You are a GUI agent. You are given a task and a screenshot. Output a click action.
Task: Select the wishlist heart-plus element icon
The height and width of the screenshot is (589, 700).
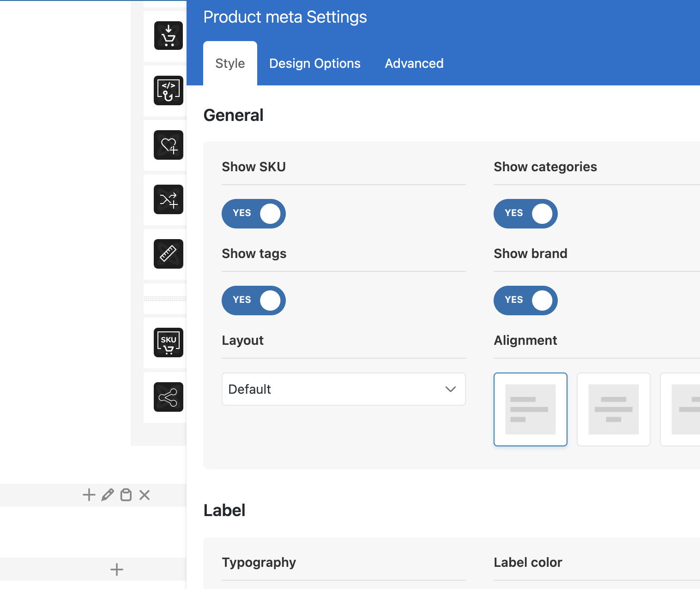coord(169,145)
